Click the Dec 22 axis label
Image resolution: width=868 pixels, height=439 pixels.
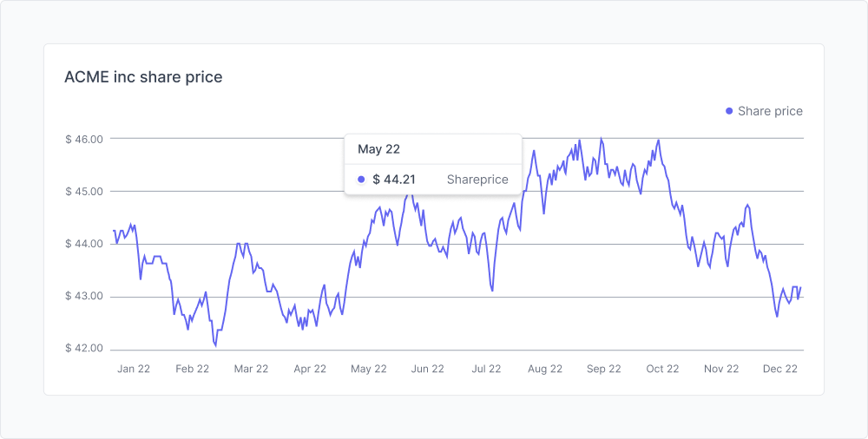(780, 369)
